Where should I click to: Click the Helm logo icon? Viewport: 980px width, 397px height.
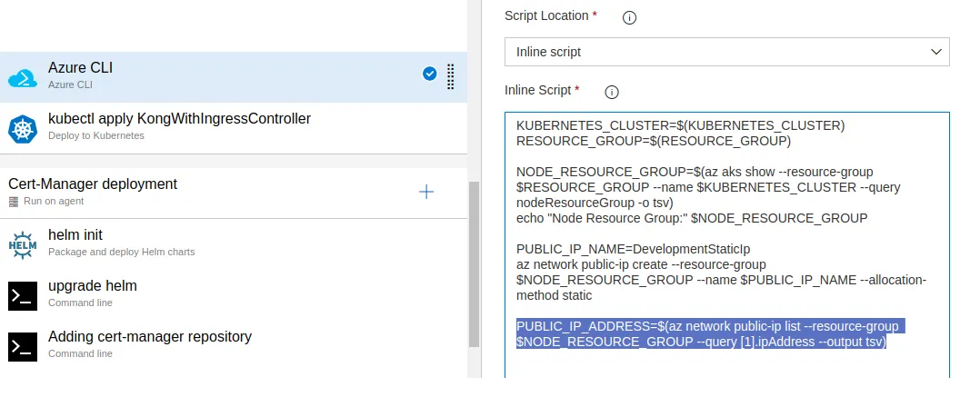click(x=23, y=244)
